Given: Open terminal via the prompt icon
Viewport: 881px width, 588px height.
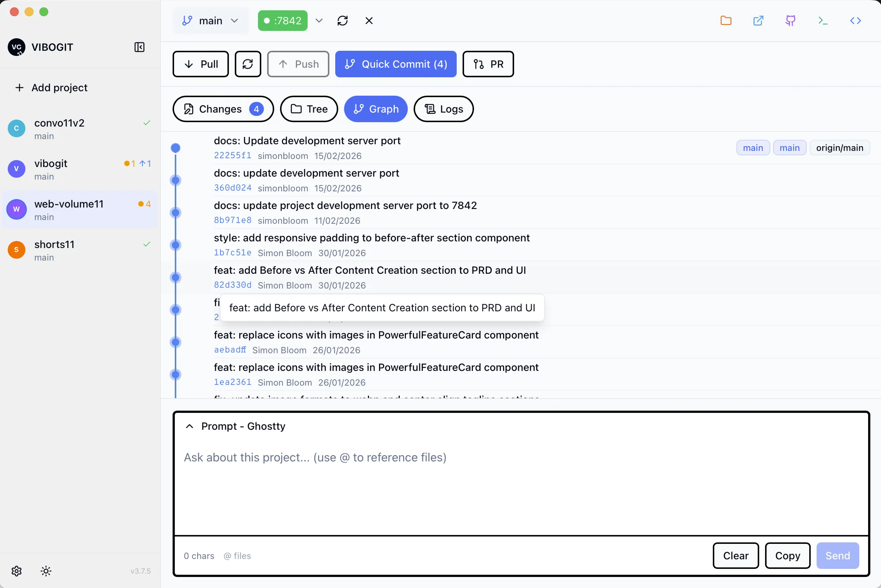Looking at the screenshot, I should (823, 21).
